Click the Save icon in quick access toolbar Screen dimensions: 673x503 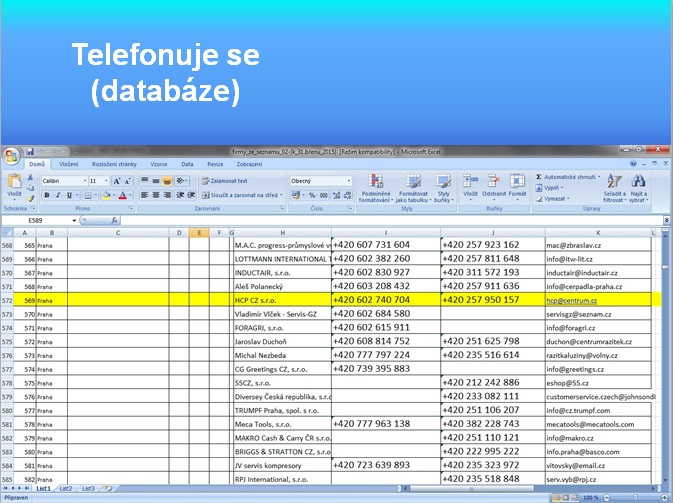coord(30,152)
